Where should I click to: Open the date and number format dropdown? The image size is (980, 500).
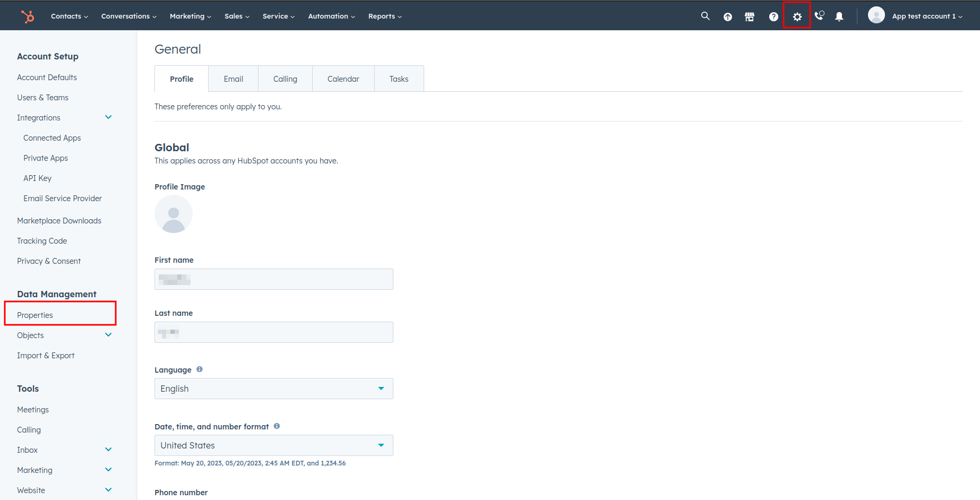(x=273, y=445)
